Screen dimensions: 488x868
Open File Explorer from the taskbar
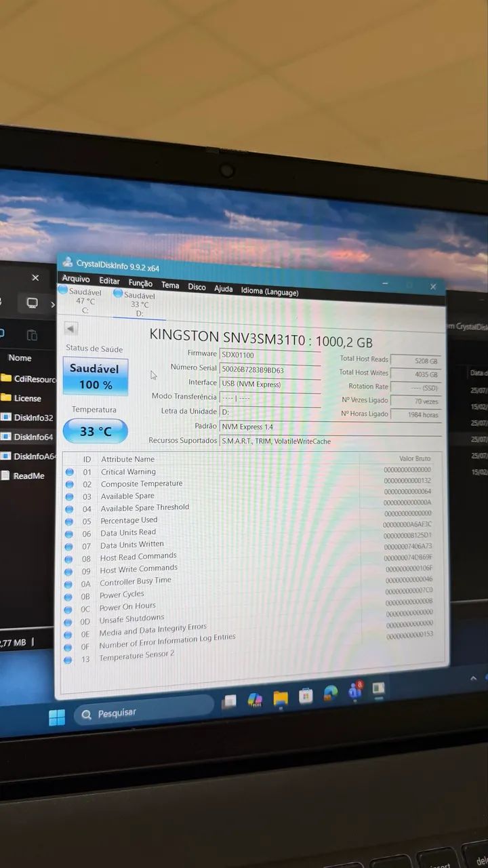coord(281,697)
